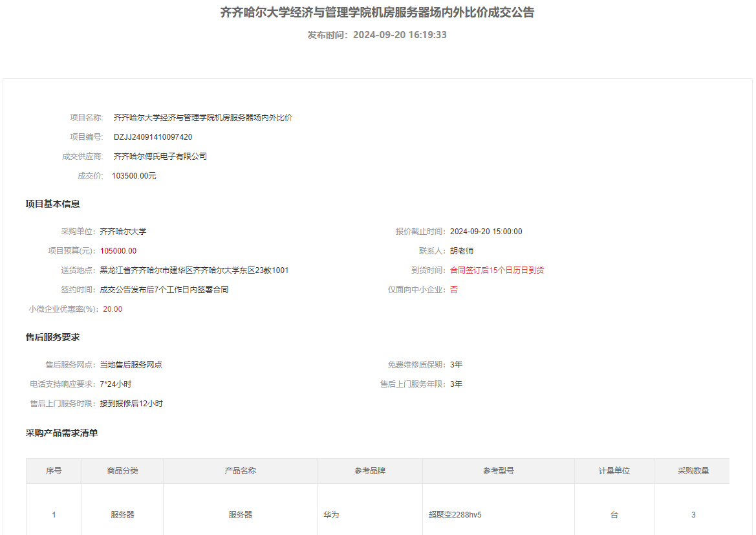This screenshot has width=756, height=535.
Task: Click supplier name 齐齐哈尔傅氏电子有限公司
Action: (160, 157)
